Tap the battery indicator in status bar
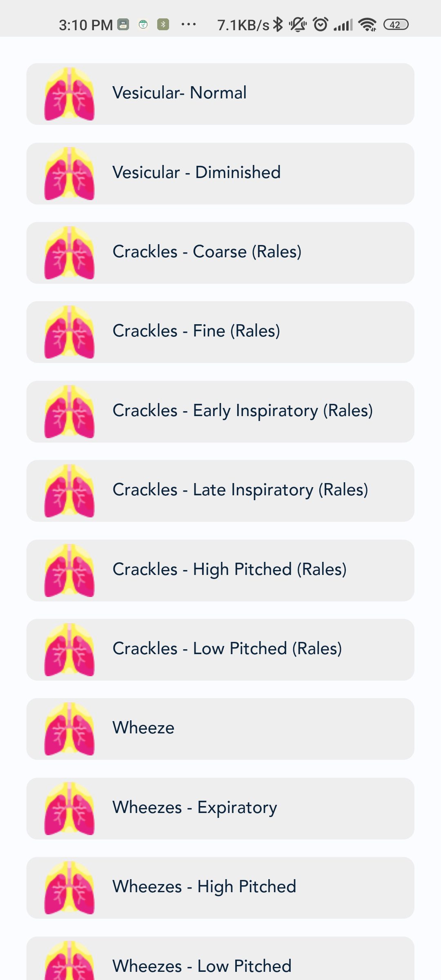441x980 pixels. tap(396, 25)
